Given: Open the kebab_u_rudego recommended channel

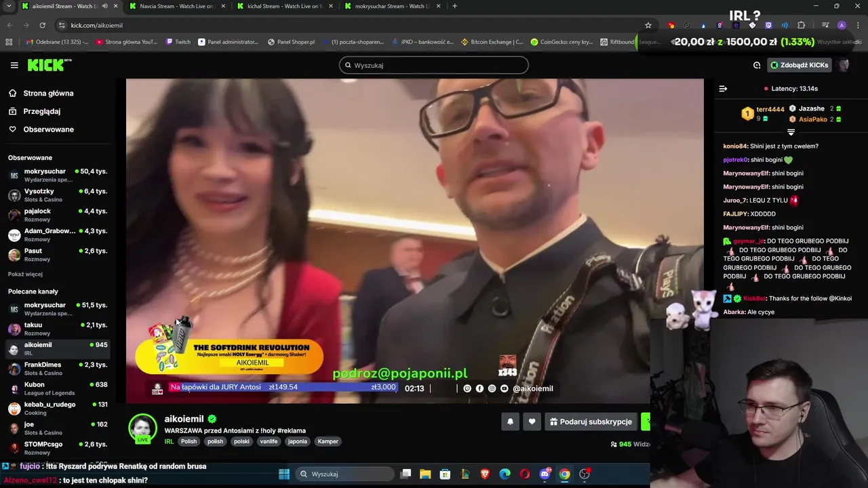Looking at the screenshot, I should [57, 408].
